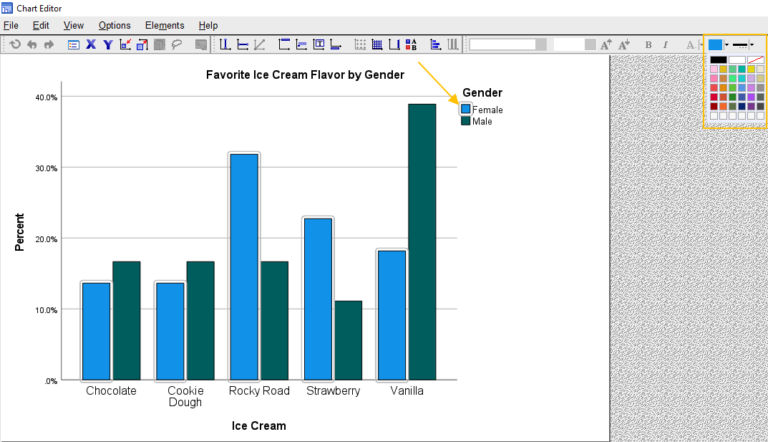
Task: Open the Options menu
Action: point(114,25)
